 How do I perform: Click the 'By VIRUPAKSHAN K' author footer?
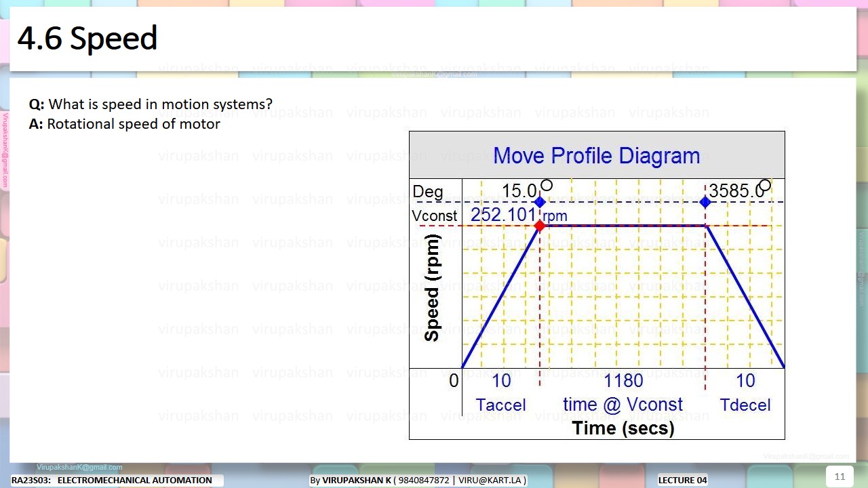click(x=418, y=480)
